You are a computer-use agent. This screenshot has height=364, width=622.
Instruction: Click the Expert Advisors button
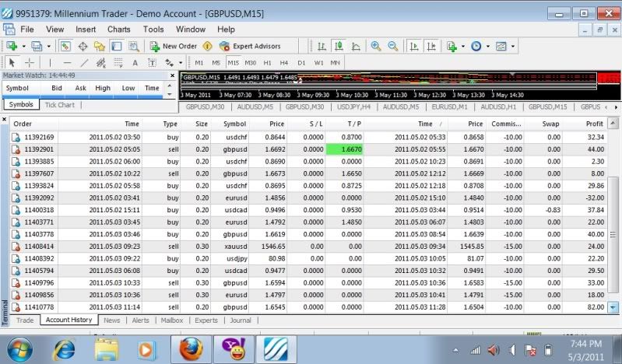[250, 46]
